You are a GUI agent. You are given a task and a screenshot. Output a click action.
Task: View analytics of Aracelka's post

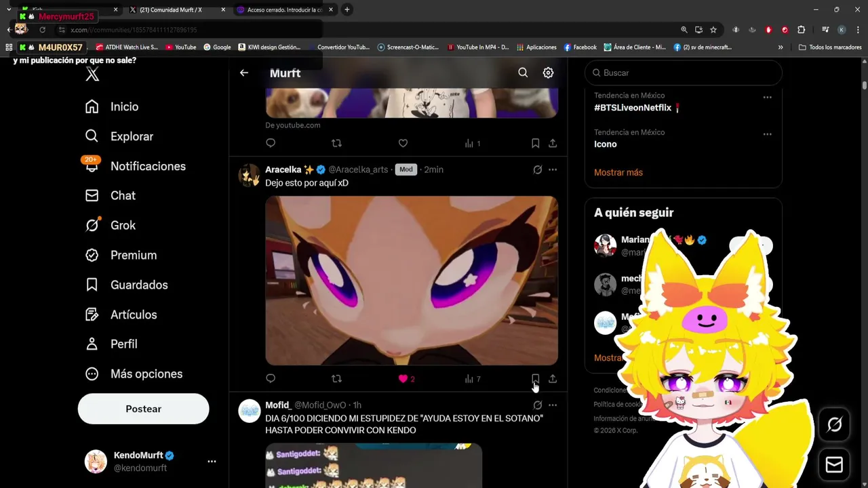point(472,379)
